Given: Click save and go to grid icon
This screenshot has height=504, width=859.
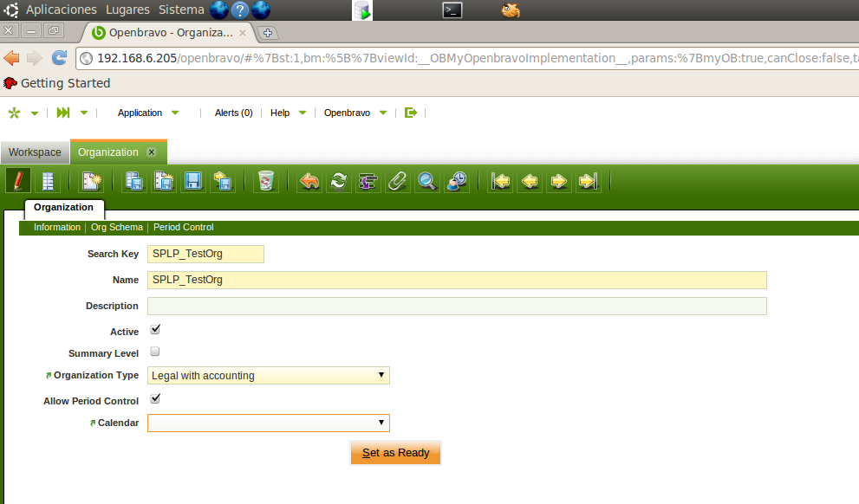Looking at the screenshot, I should coord(134,181).
